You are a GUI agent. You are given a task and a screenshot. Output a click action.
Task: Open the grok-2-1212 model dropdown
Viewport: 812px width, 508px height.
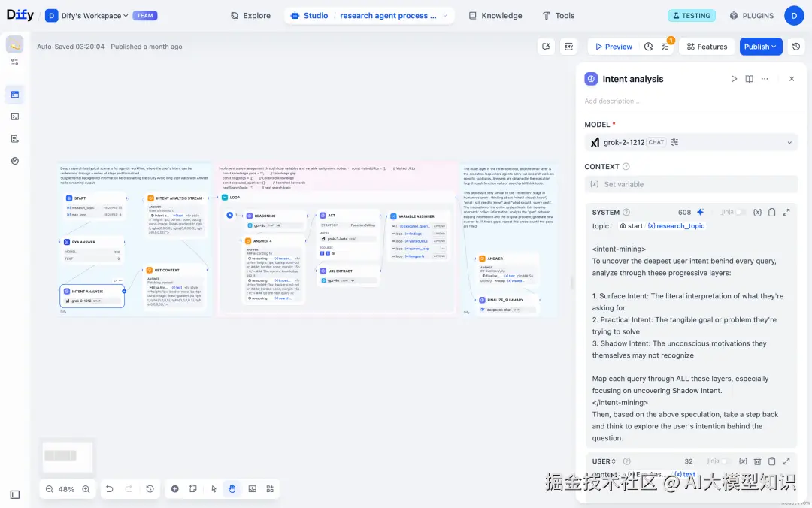click(691, 143)
